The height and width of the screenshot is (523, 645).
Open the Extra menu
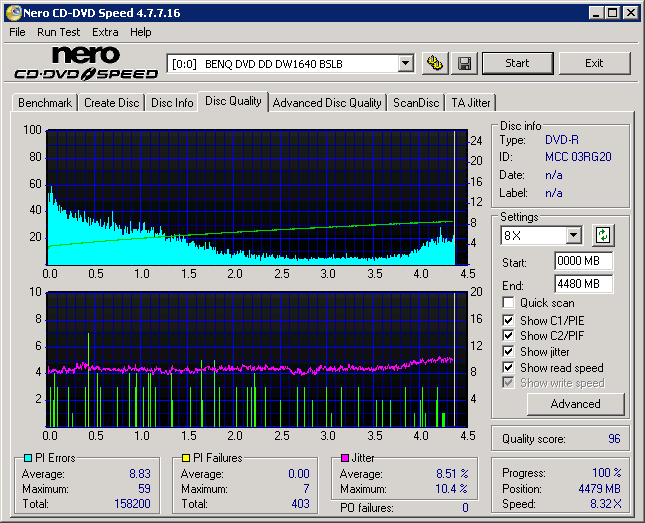coord(105,32)
